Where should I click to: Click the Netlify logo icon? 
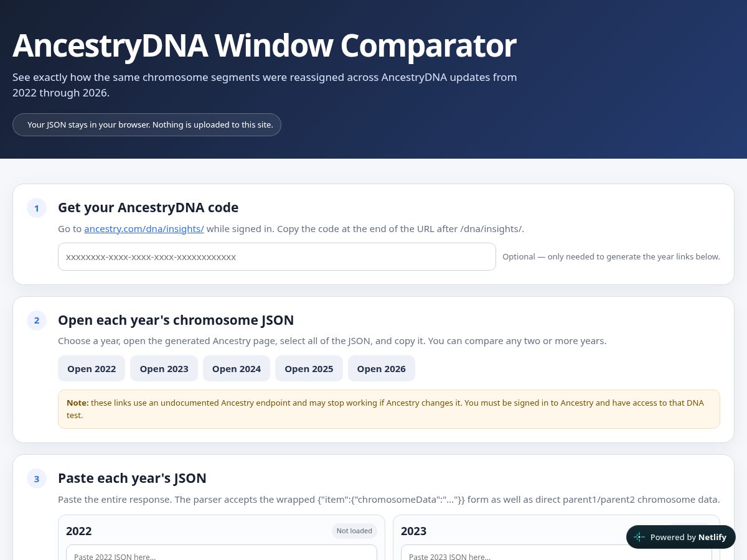[639, 537]
